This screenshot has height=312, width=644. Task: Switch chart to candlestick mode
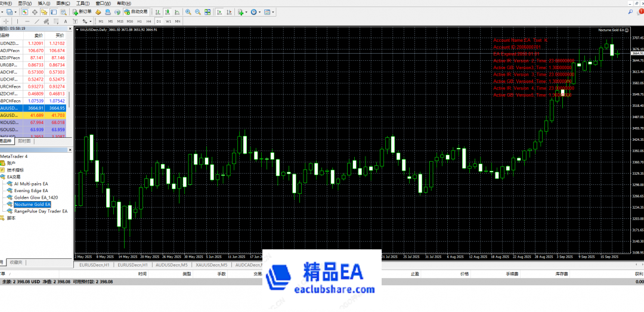click(x=168, y=12)
